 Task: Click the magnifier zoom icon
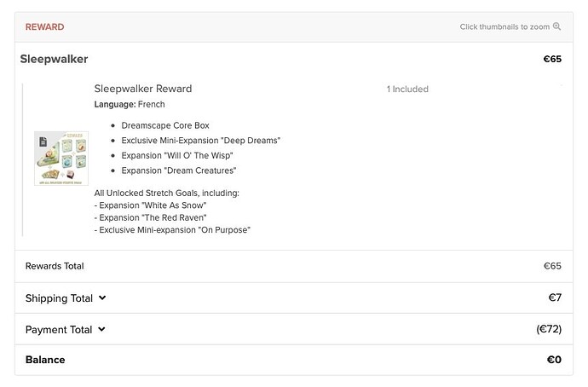pyautogui.click(x=557, y=26)
